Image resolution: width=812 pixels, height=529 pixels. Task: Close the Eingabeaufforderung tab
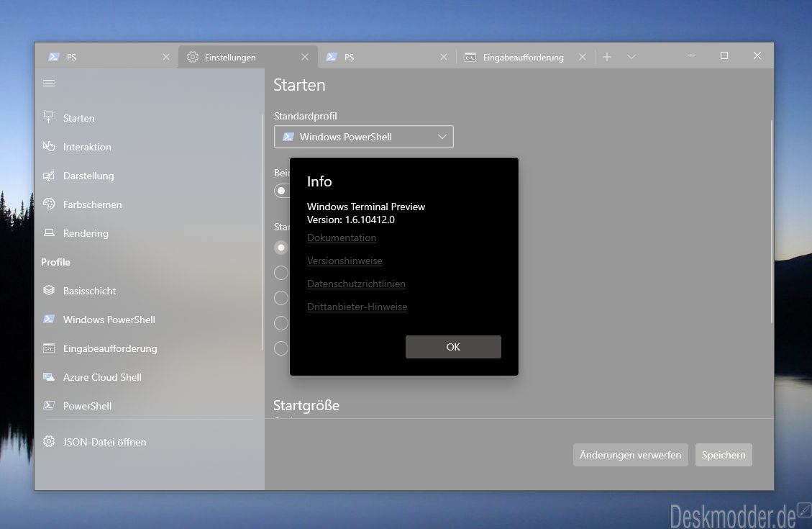pos(583,57)
